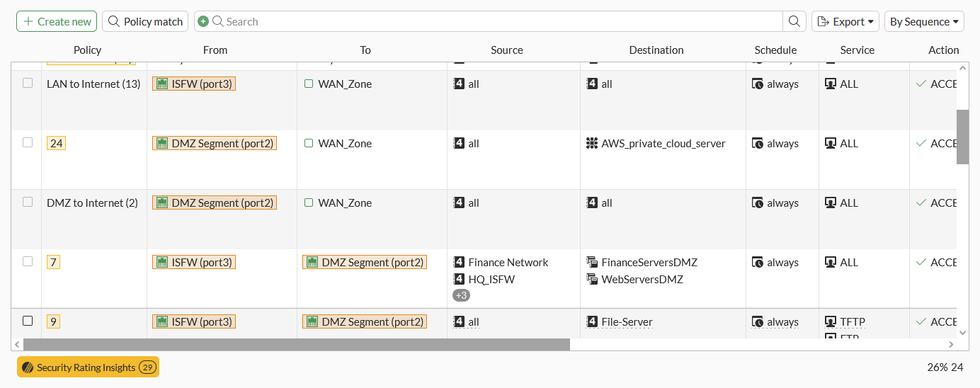
Task: Click the FinanceServersDMZ group icon
Action: [x=592, y=263]
